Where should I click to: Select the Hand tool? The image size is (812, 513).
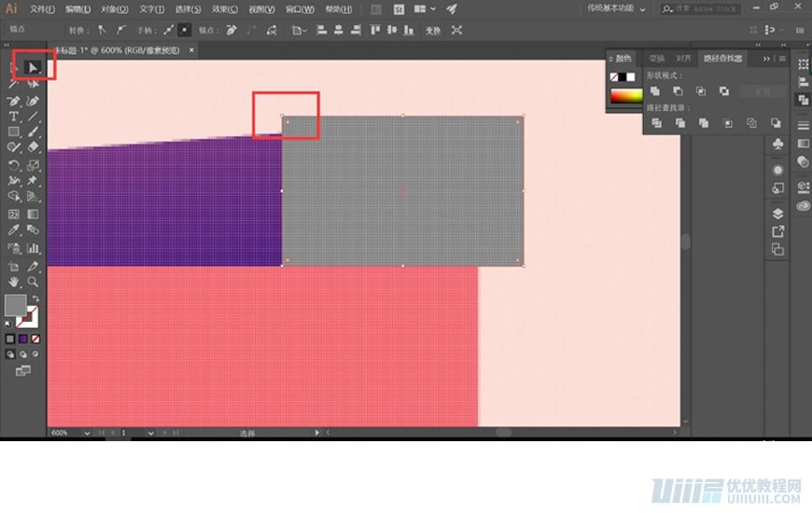[14, 282]
